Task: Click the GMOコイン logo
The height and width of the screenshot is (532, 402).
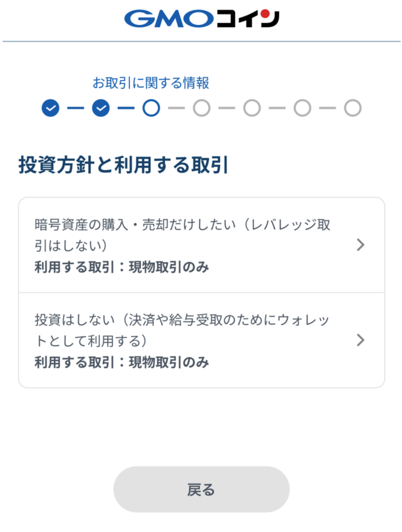Action: pyautogui.click(x=202, y=18)
